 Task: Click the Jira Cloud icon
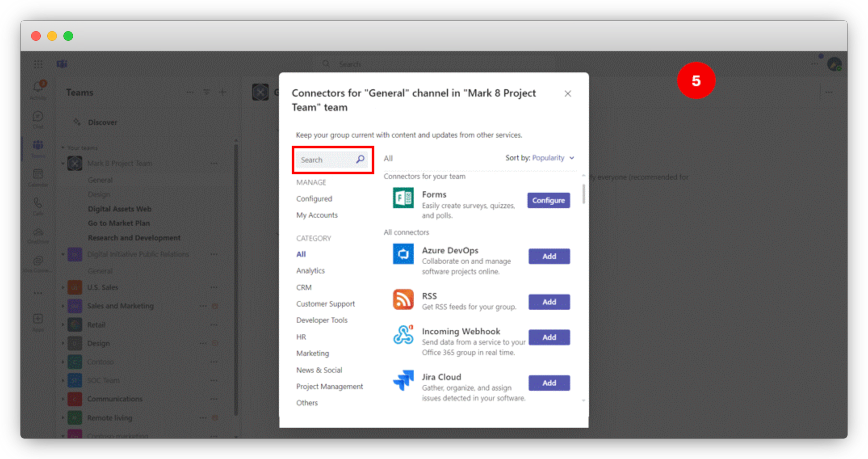(403, 380)
